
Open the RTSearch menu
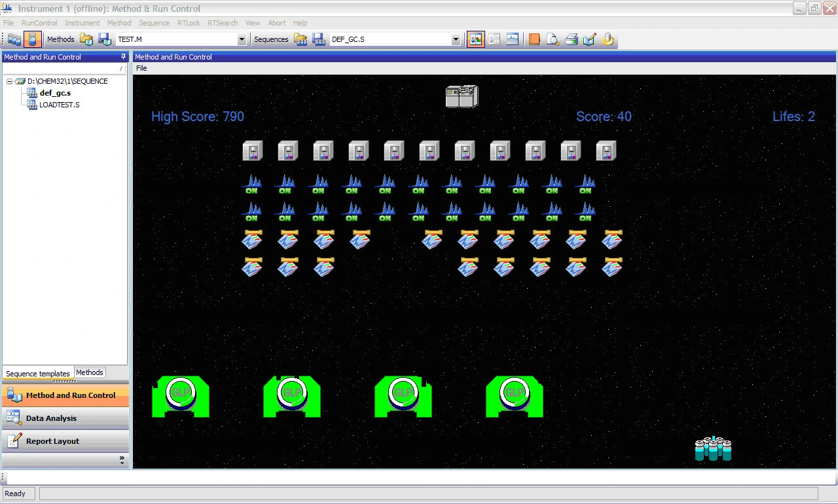coord(223,23)
